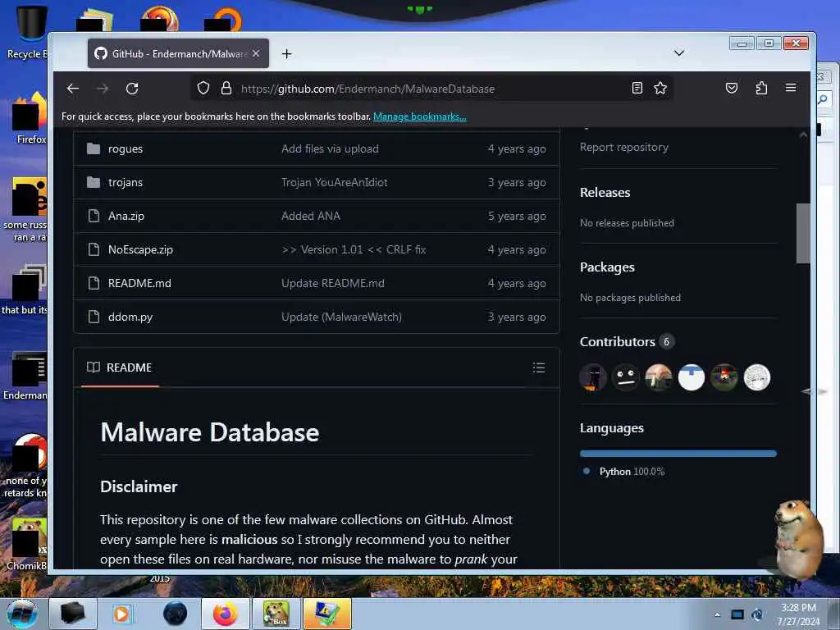This screenshot has height=630, width=840.
Task: Open commit 'Add files via upload'
Action: click(x=330, y=149)
